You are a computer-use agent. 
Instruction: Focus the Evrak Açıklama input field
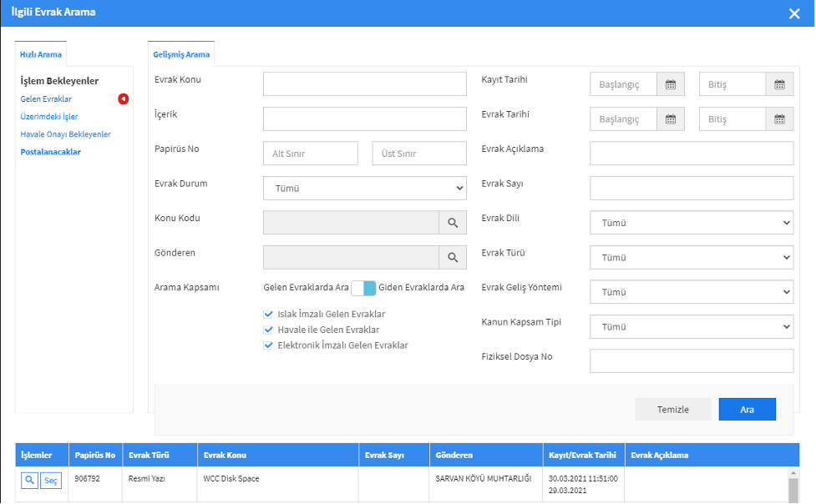coord(692,154)
